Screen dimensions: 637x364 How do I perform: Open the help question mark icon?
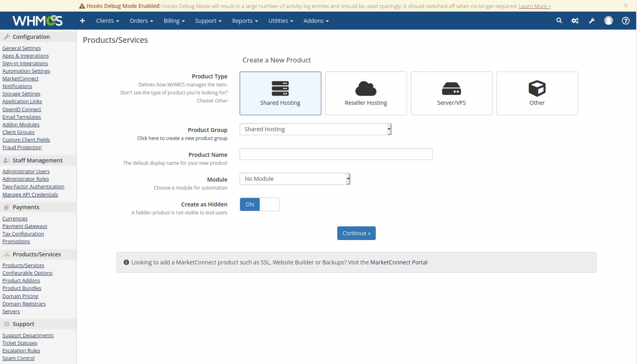click(x=626, y=21)
